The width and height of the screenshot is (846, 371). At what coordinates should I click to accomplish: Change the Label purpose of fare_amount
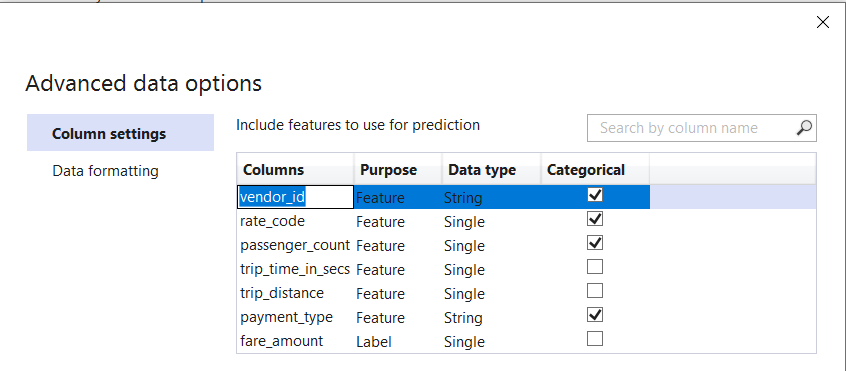[x=398, y=341]
